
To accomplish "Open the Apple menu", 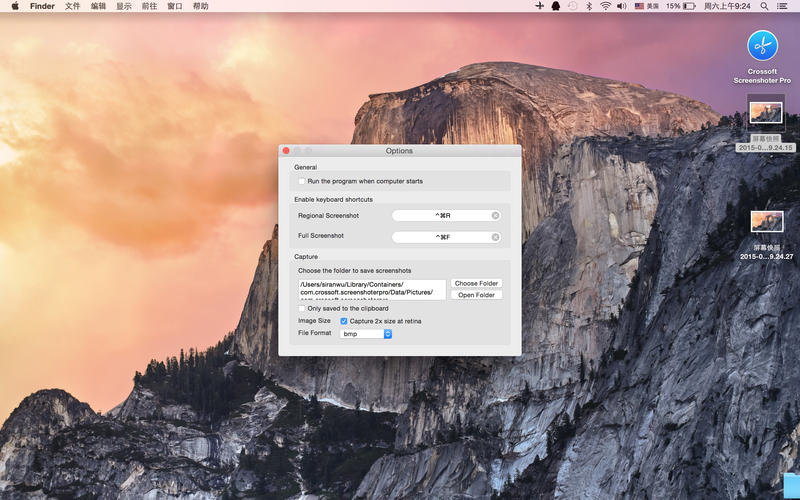I will (14, 6).
